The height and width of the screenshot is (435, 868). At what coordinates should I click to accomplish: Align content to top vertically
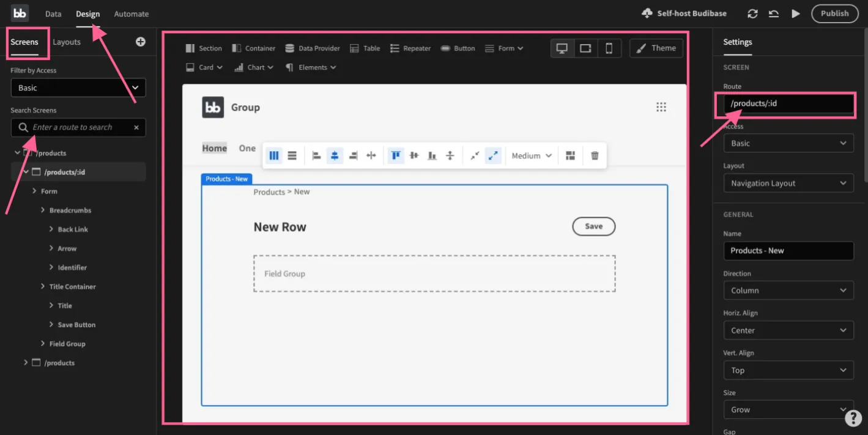(396, 155)
